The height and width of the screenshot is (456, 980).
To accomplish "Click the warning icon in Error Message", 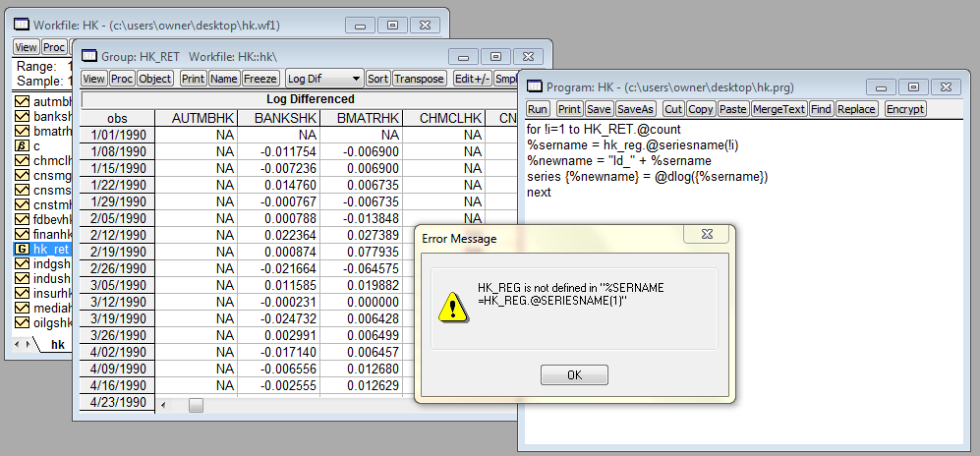I will click(x=451, y=308).
